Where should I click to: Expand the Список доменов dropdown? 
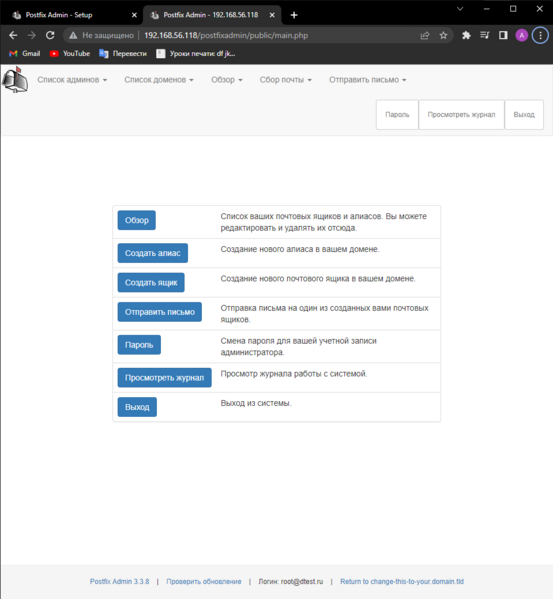click(x=159, y=80)
